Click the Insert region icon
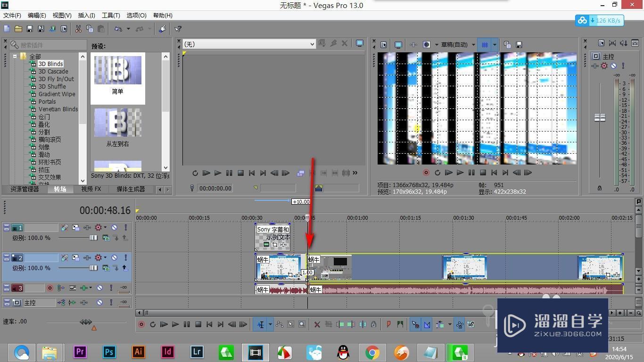644x362 pixels. pos(400,324)
